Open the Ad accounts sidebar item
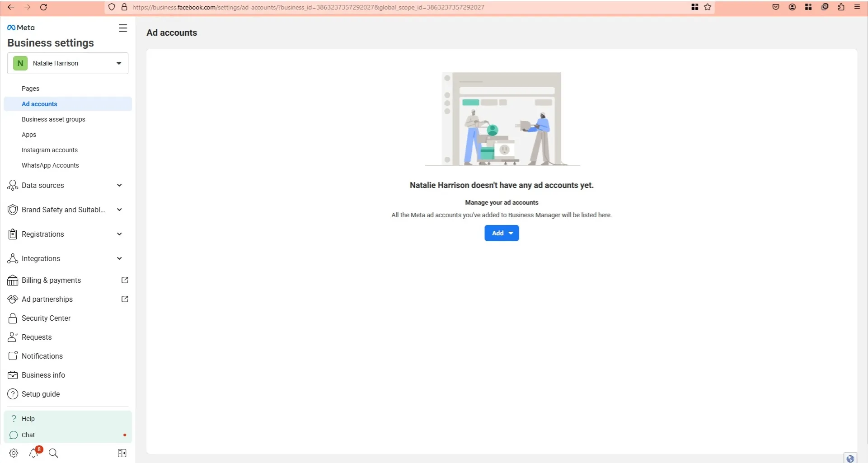Screen dimensions: 868x463 pyautogui.click(x=39, y=103)
